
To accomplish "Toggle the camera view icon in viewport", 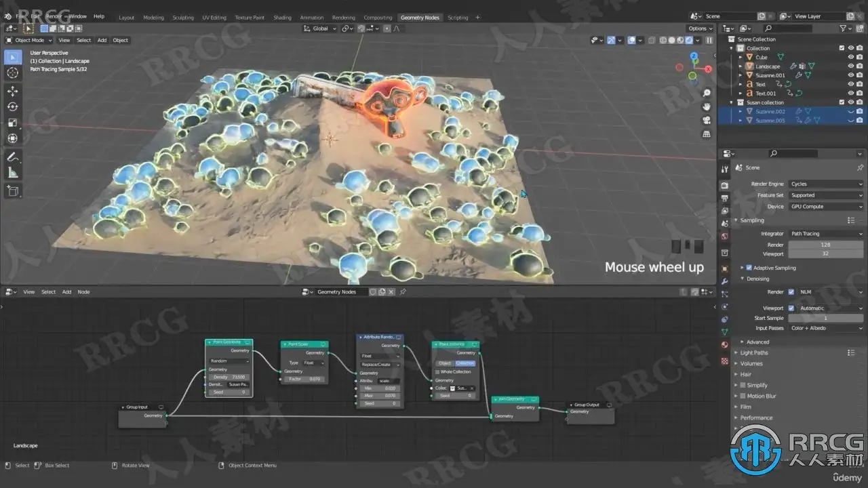I will 707,120.
